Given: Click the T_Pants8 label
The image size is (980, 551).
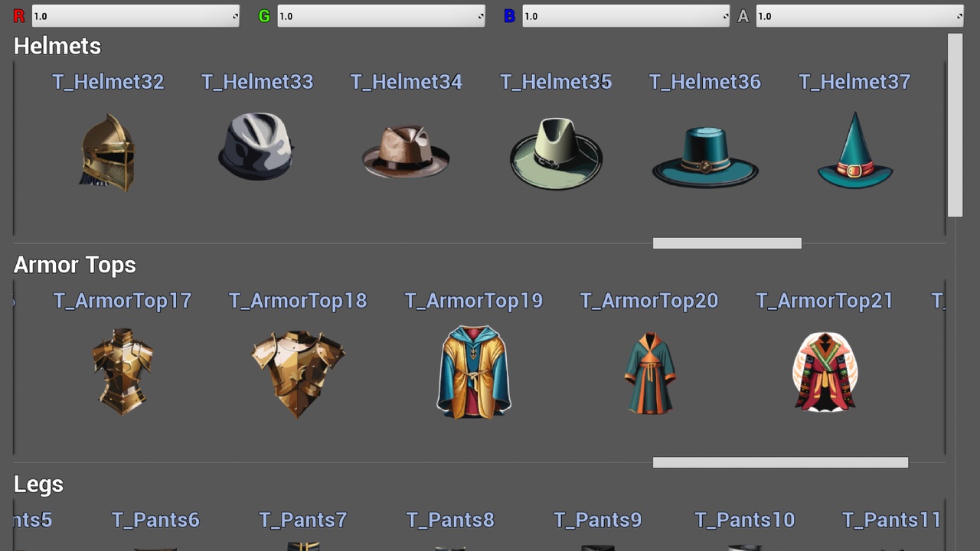Looking at the screenshot, I should pyautogui.click(x=450, y=520).
